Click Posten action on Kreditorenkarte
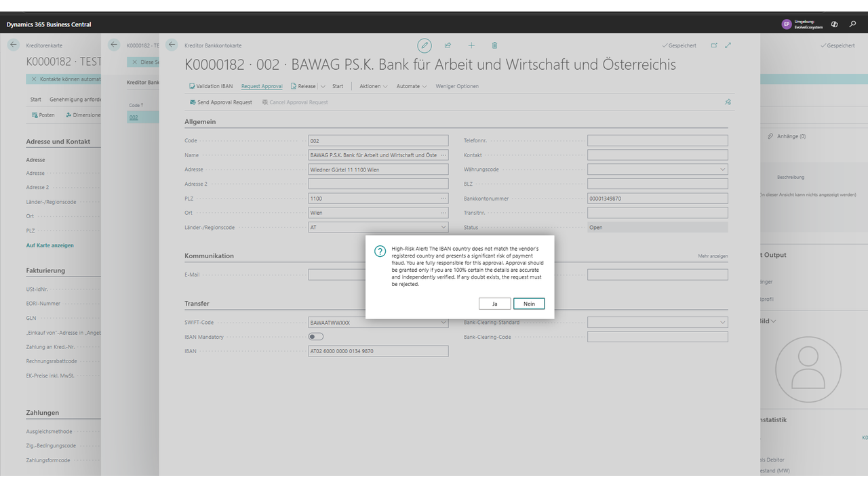This screenshot has width=868, height=488. tap(43, 115)
